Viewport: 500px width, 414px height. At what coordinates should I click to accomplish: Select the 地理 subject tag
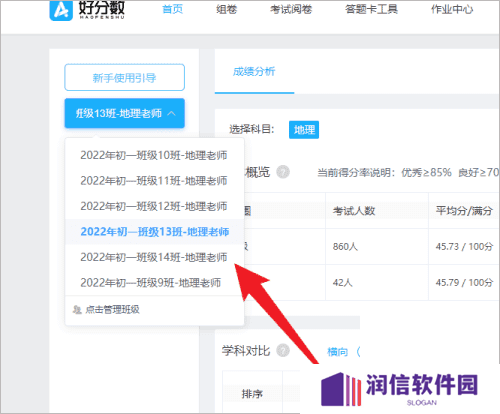coord(304,130)
